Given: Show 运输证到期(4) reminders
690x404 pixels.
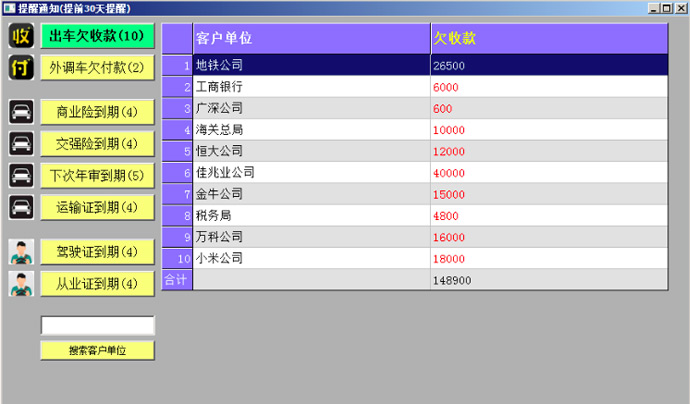Looking at the screenshot, I should click(x=97, y=208).
